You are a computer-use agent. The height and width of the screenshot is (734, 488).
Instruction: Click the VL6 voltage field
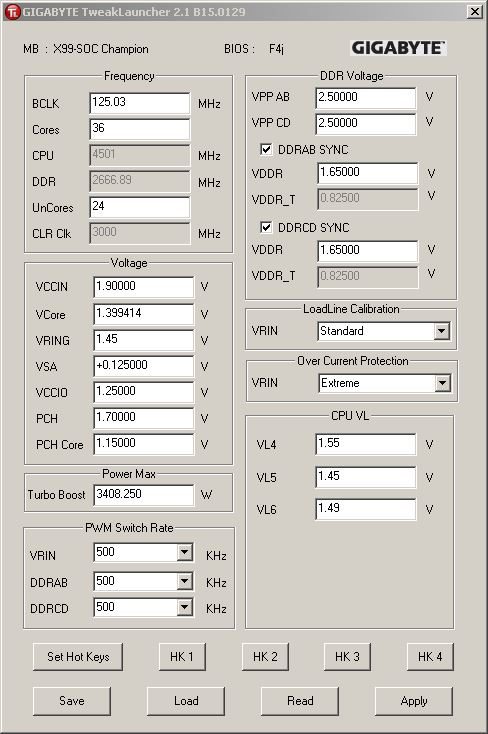coord(365,508)
